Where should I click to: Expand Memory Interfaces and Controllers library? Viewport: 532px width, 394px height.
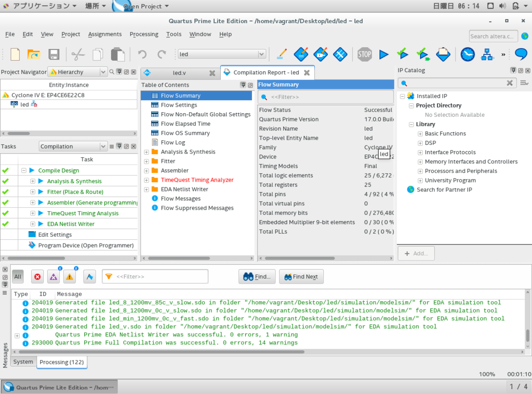(x=420, y=162)
